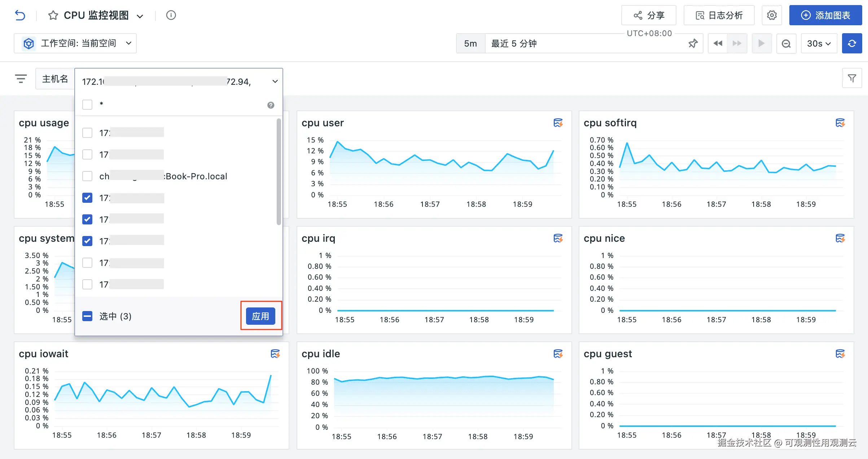Open the dashboard info icon
This screenshot has width=868, height=459.
[x=171, y=15]
